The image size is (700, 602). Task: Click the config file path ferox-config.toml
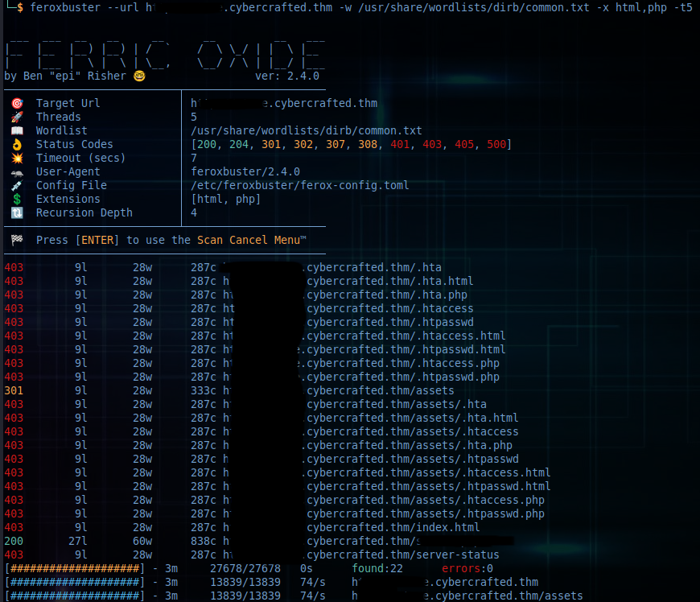point(299,185)
